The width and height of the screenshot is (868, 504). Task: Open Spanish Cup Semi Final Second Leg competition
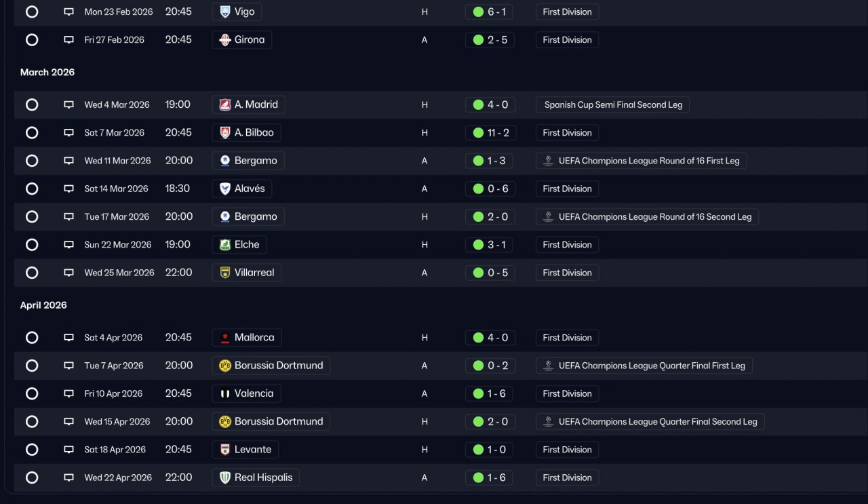click(613, 105)
